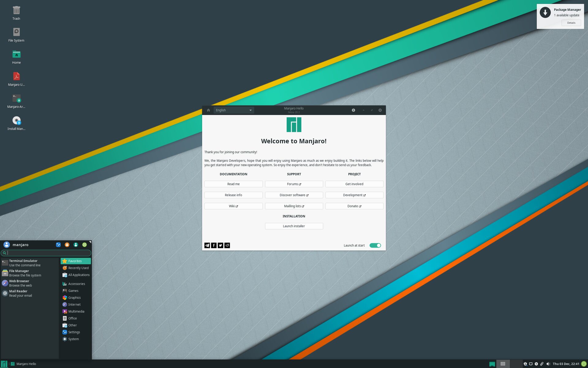
Task: Click the Twitter social icon link
Action: pos(220,245)
